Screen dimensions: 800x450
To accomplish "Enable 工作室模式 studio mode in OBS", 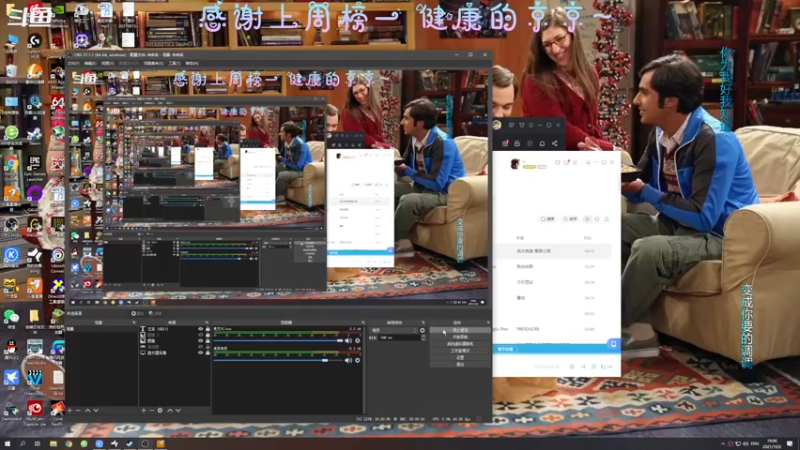I will pos(460,351).
